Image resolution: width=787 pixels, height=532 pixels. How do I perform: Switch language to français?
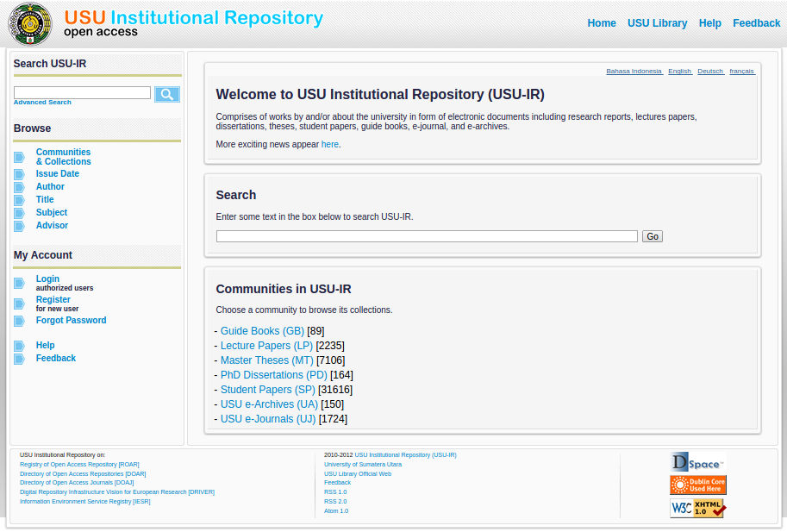tap(742, 72)
